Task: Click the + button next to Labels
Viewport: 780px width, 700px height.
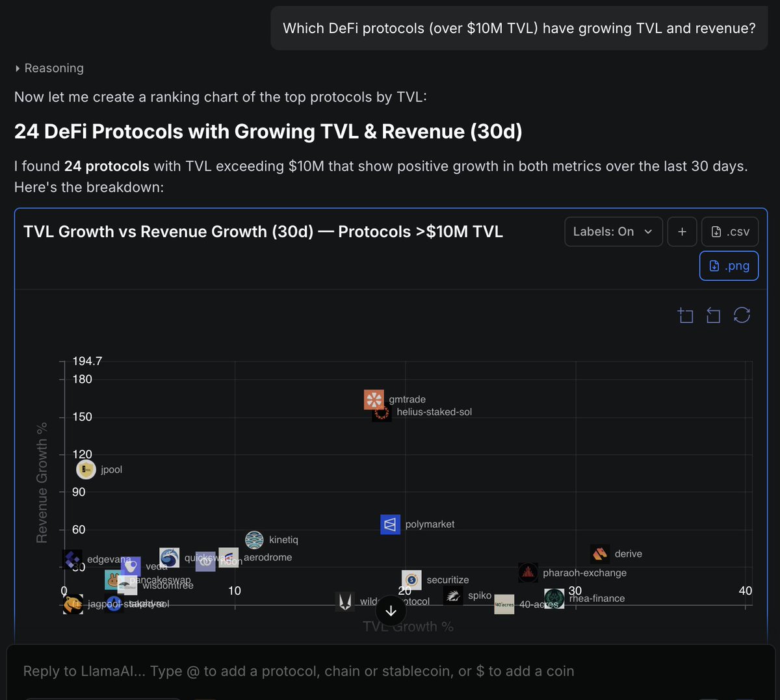Action: point(682,231)
